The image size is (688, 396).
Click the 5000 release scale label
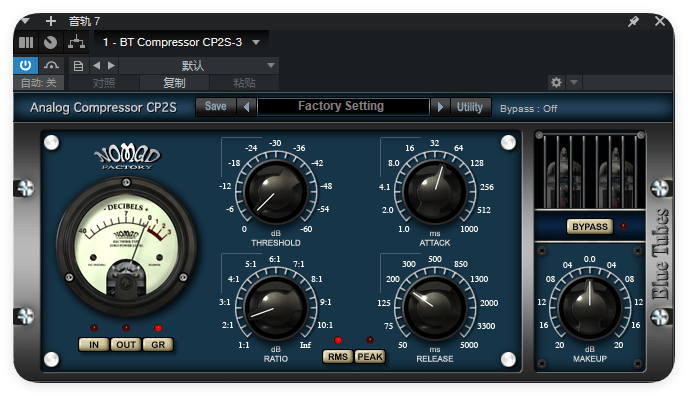[x=469, y=345]
